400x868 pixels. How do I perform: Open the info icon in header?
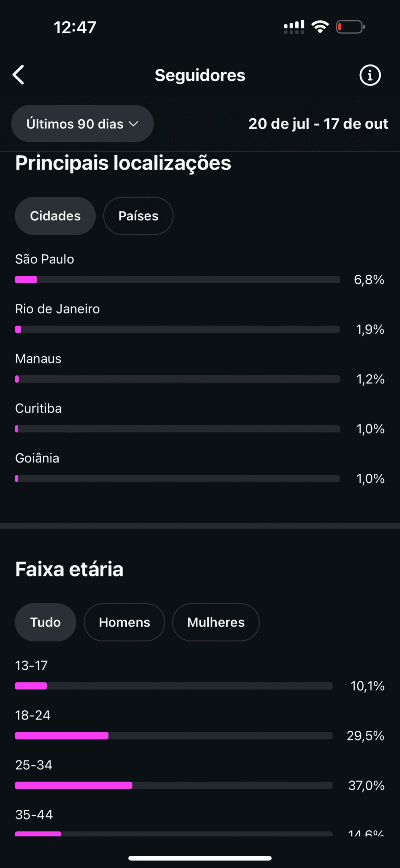tap(370, 75)
